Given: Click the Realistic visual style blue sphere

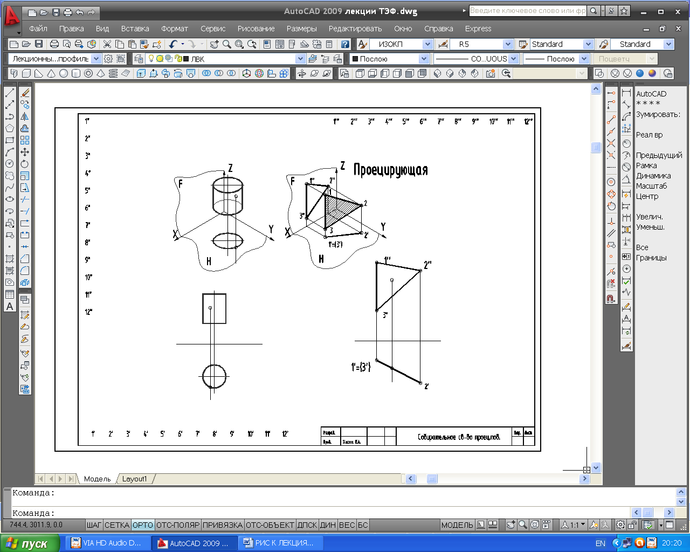Looking at the screenshot, I should 640,74.
